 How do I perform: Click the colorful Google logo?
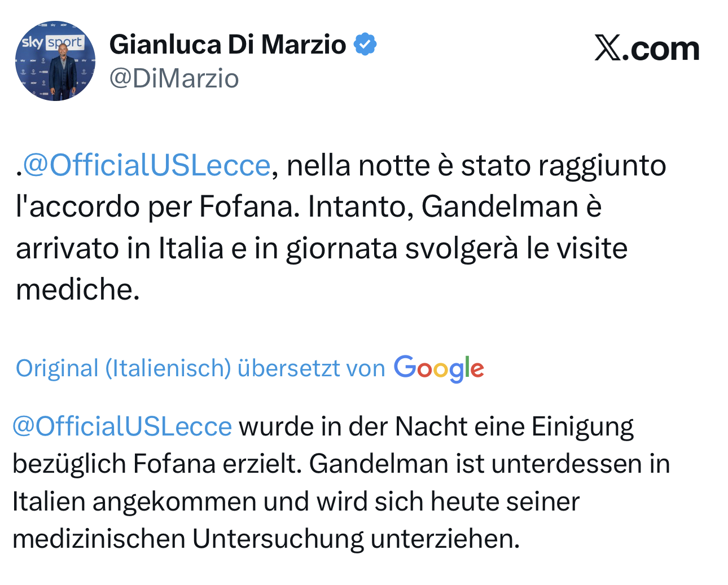(438, 368)
